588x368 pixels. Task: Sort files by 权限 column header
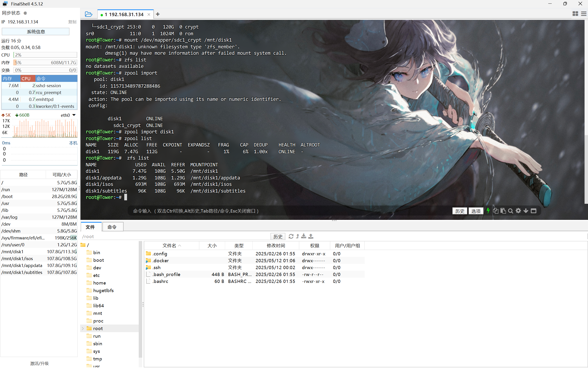point(315,246)
